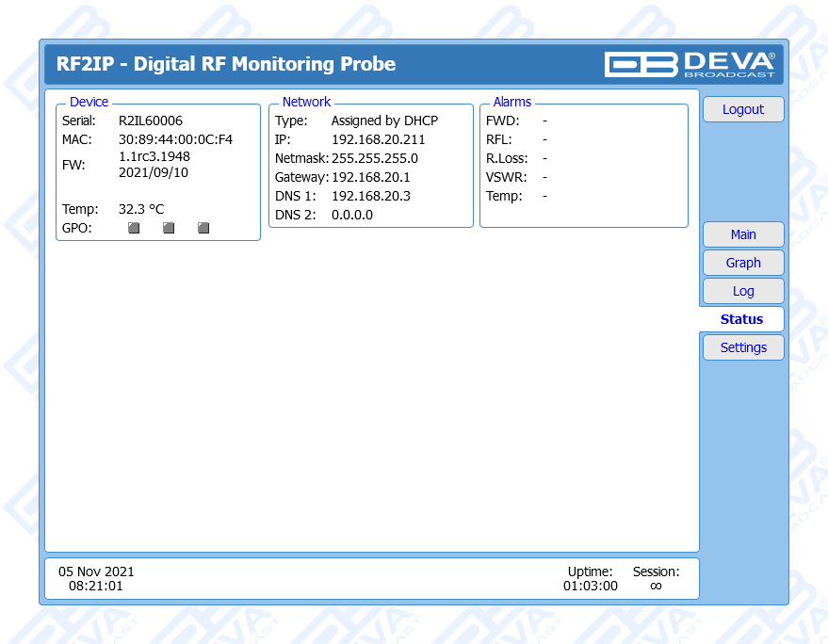Open the Log tab
Viewport: 828px width, 644px height.
pos(743,291)
